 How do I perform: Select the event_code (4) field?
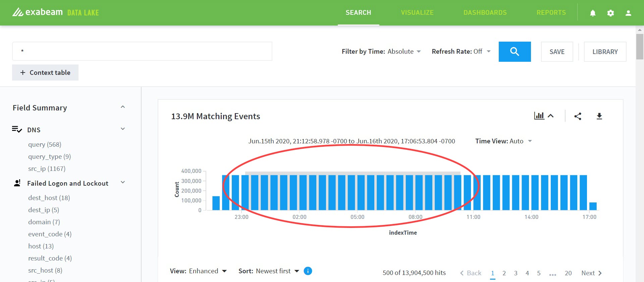click(50, 234)
